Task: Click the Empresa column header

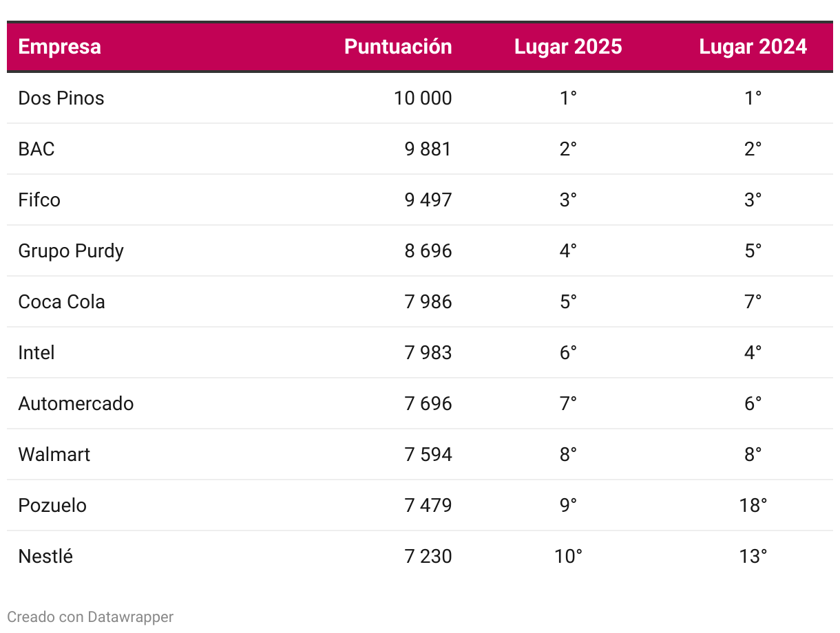Action: tap(59, 47)
